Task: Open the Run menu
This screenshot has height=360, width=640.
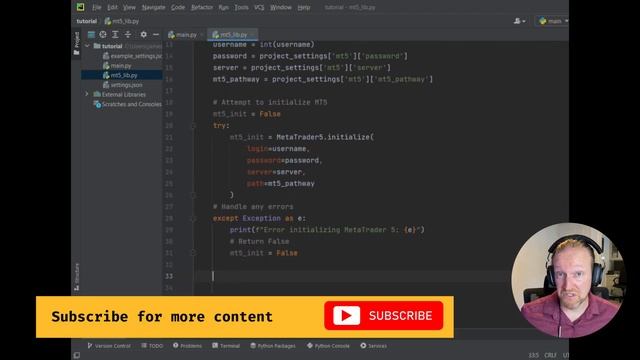Action: [x=224, y=7]
